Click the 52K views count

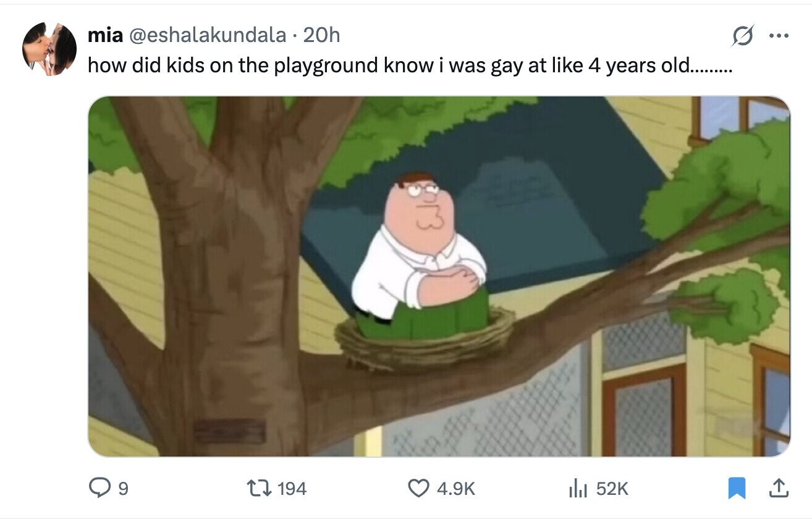[612, 489]
